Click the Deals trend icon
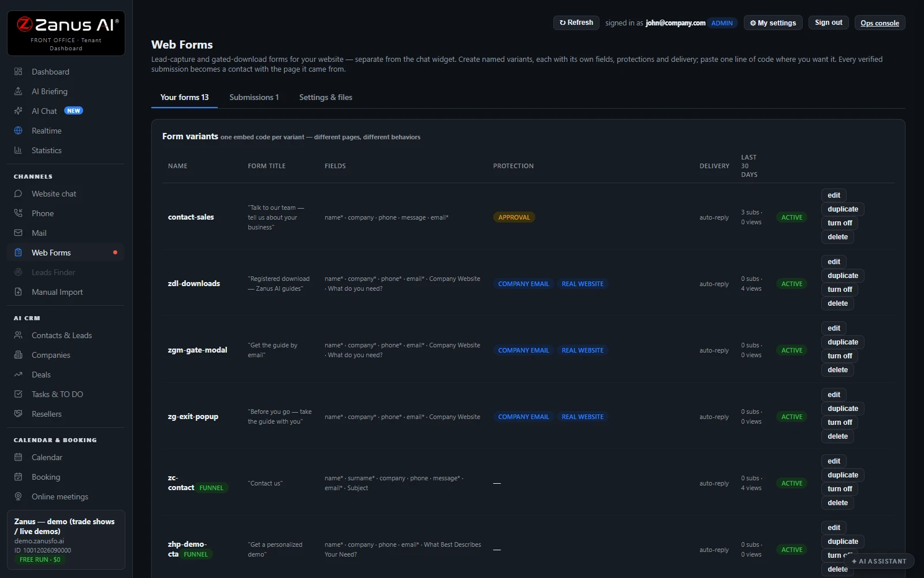This screenshot has height=578, width=924. [x=18, y=375]
